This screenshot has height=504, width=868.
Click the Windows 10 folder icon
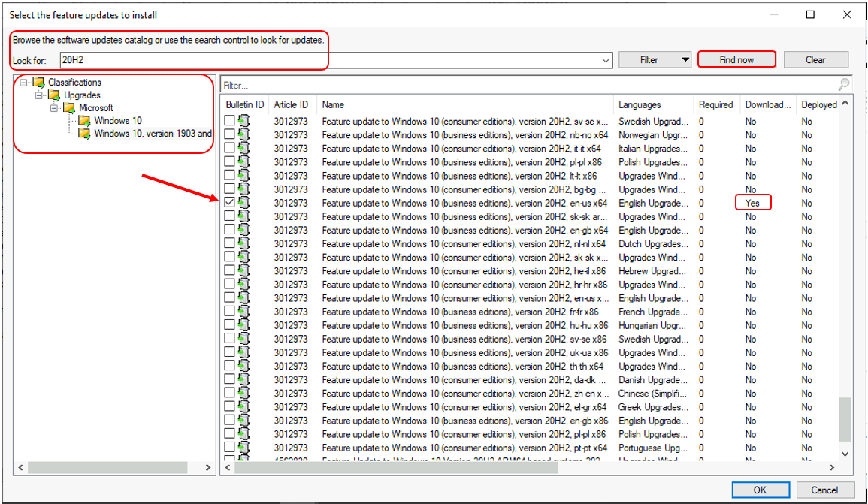point(85,121)
